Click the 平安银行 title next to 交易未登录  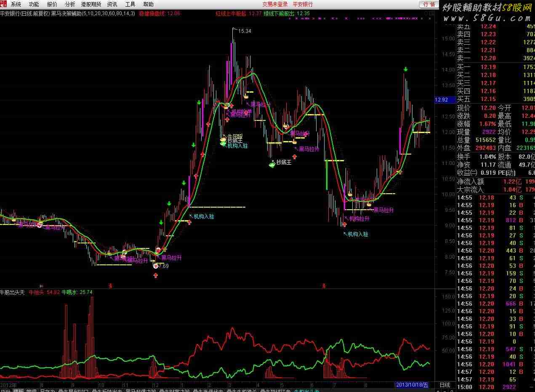(x=303, y=4)
